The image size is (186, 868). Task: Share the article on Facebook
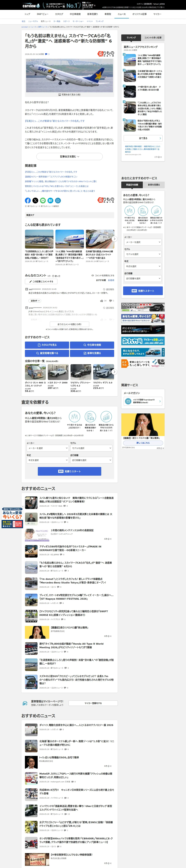[28, 201]
